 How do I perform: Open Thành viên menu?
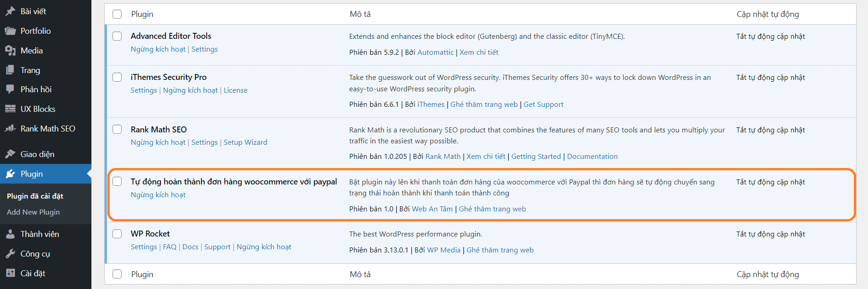(40, 234)
